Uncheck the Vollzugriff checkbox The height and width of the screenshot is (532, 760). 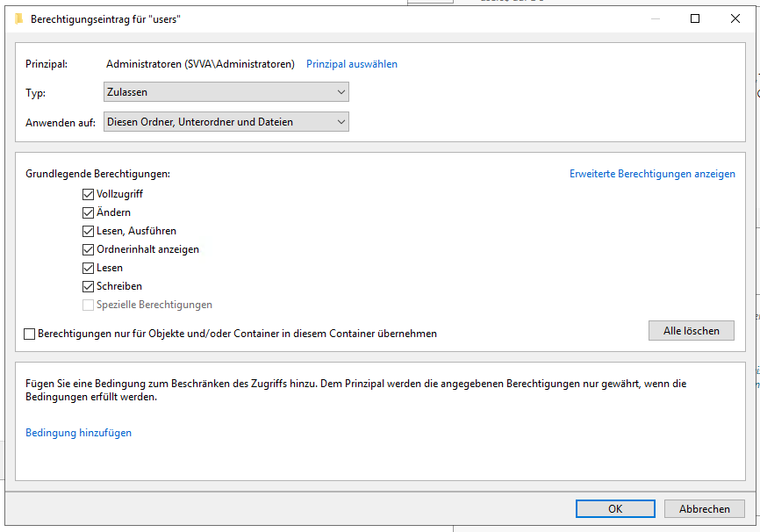pos(88,195)
